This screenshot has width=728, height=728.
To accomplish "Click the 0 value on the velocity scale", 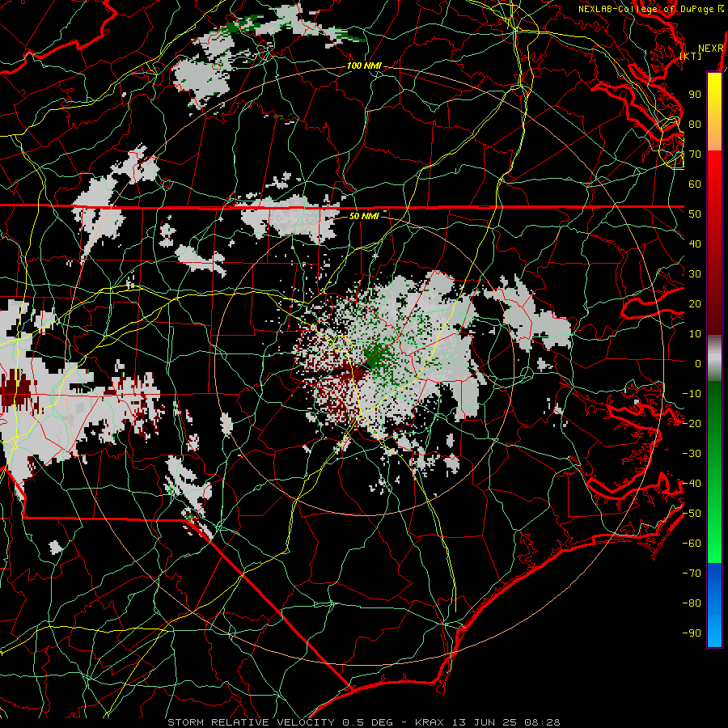I will point(698,364).
